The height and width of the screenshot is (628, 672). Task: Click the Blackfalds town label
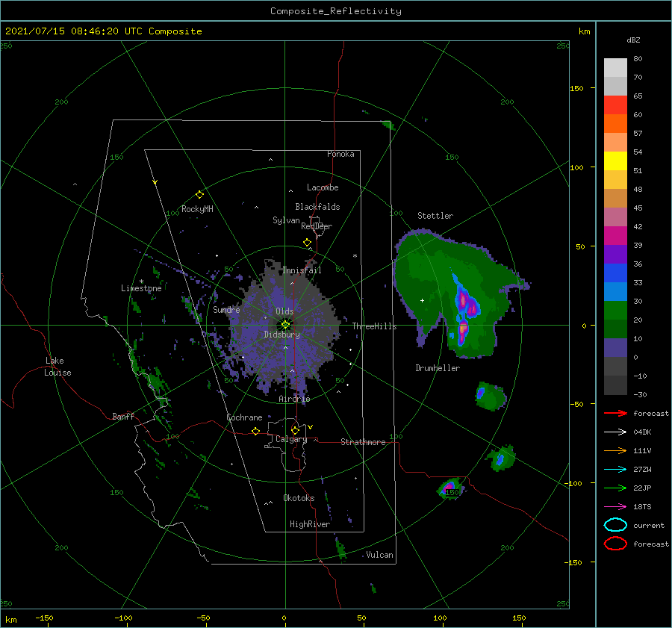pos(317,207)
